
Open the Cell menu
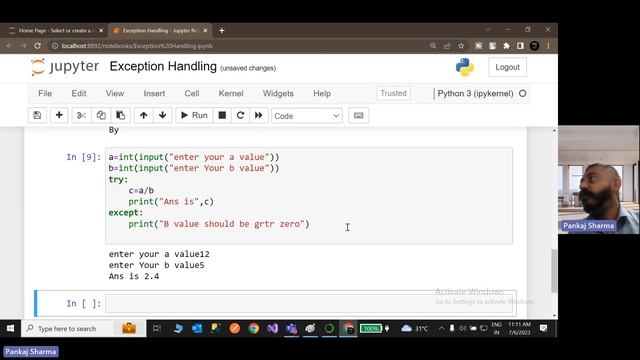(192, 93)
